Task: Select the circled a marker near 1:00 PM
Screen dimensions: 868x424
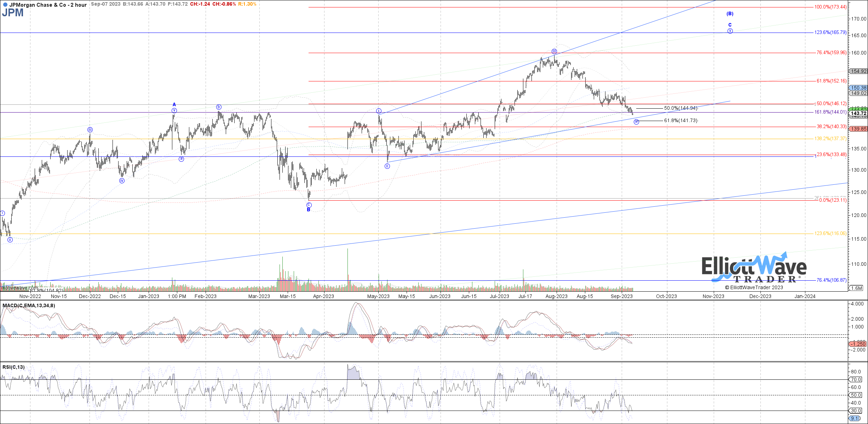Action: pos(182,159)
